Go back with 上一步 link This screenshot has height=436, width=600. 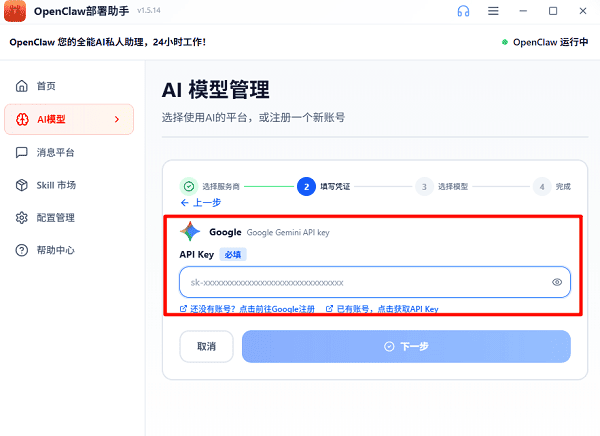click(201, 202)
